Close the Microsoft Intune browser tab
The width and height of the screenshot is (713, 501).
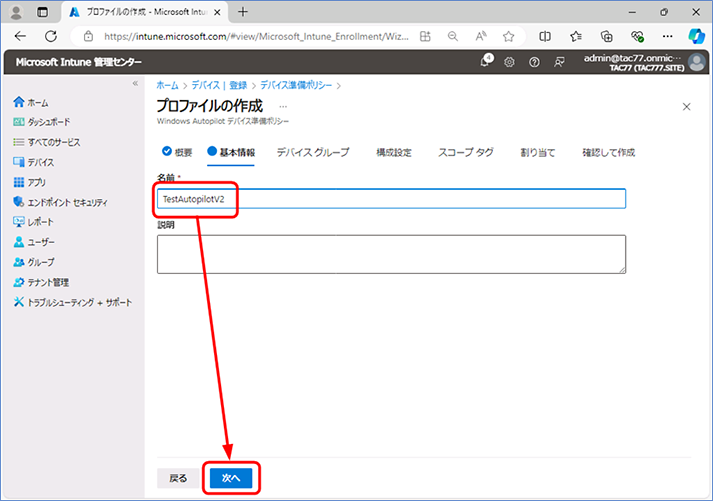pos(217,12)
